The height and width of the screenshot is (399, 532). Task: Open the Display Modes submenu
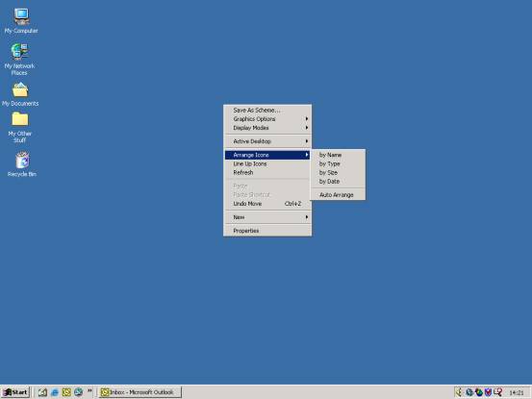click(267, 128)
